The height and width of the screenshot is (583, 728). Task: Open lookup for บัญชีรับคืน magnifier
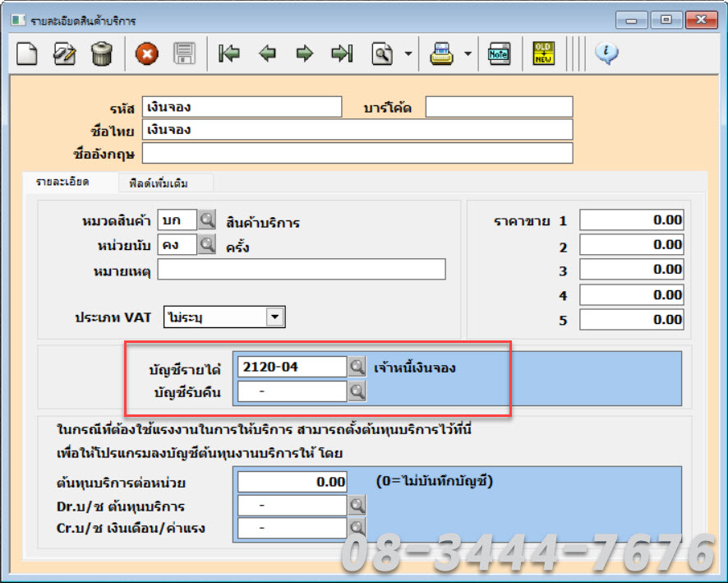coord(357,391)
